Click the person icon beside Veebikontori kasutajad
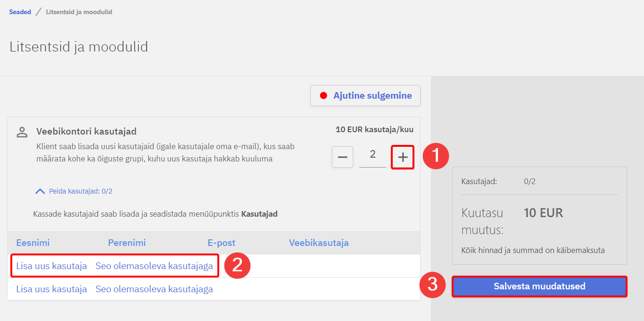Image resolution: width=644 pixels, height=321 pixels. [22, 132]
